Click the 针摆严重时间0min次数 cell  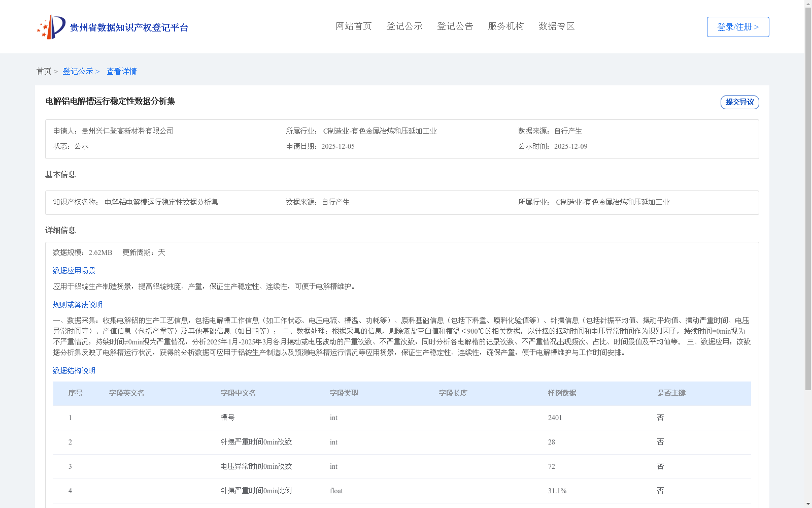256,442
